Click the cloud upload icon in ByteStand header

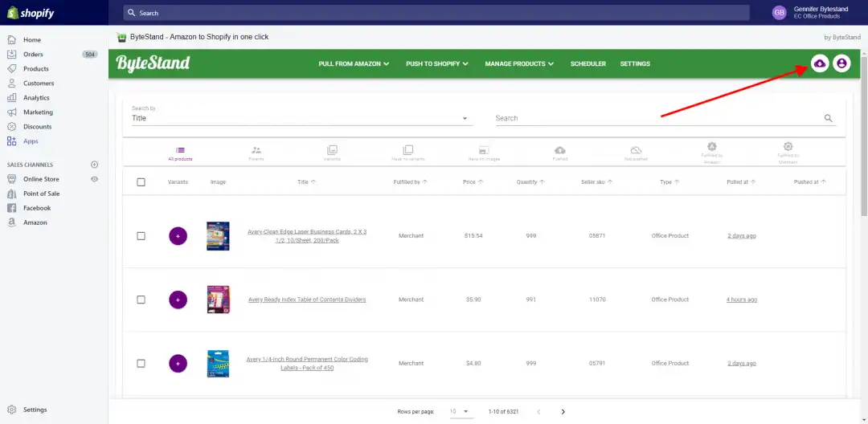point(820,63)
